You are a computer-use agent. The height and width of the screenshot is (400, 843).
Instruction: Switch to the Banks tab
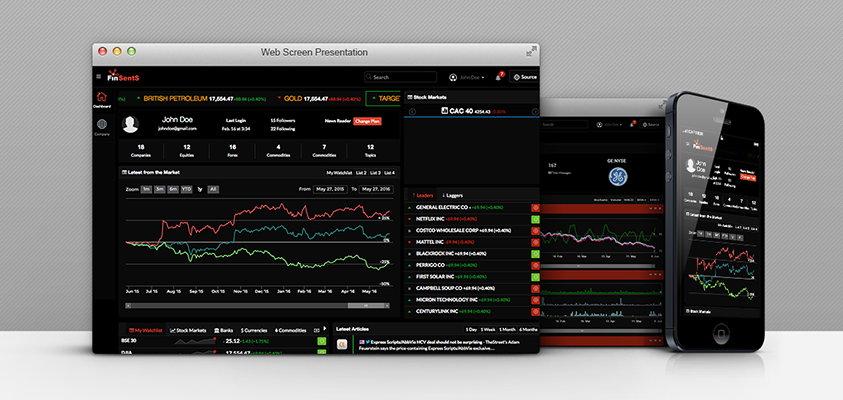[x=223, y=329]
